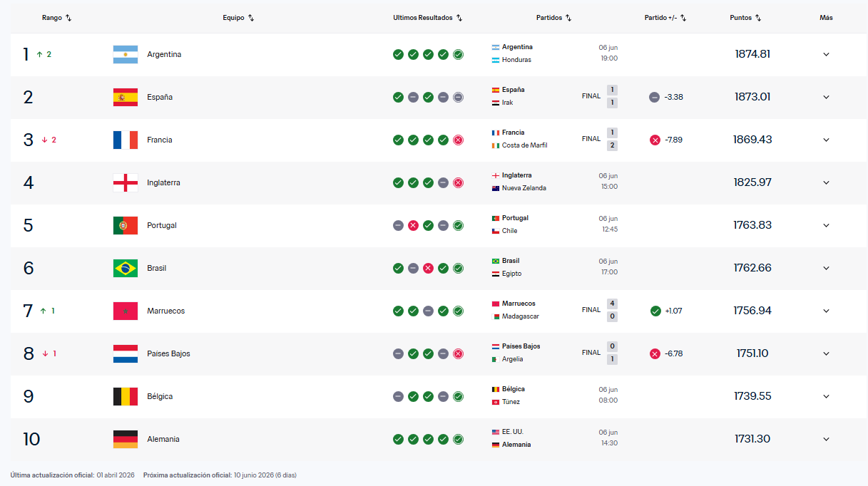Viewport: 868px width, 486px height.
Task: Click points value 1763.83
Action: pos(752,225)
